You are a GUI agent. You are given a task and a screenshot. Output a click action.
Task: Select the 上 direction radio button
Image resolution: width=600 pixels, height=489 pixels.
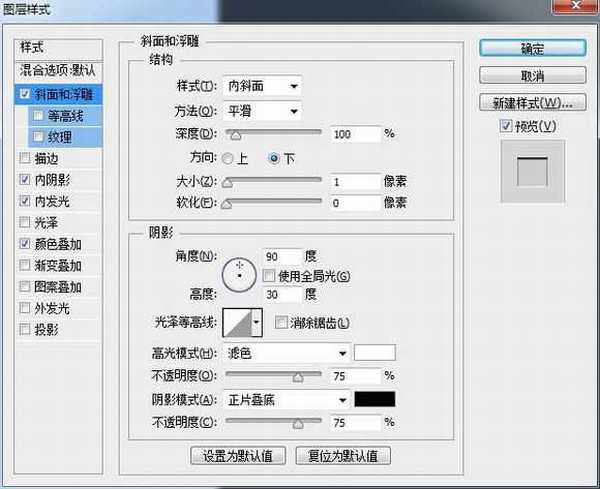coord(228,158)
